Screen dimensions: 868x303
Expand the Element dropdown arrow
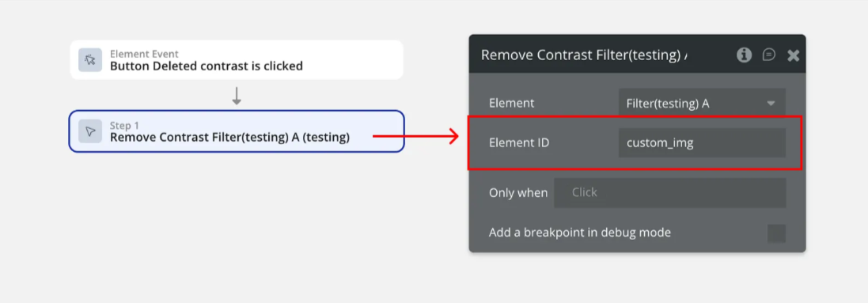[x=771, y=104]
